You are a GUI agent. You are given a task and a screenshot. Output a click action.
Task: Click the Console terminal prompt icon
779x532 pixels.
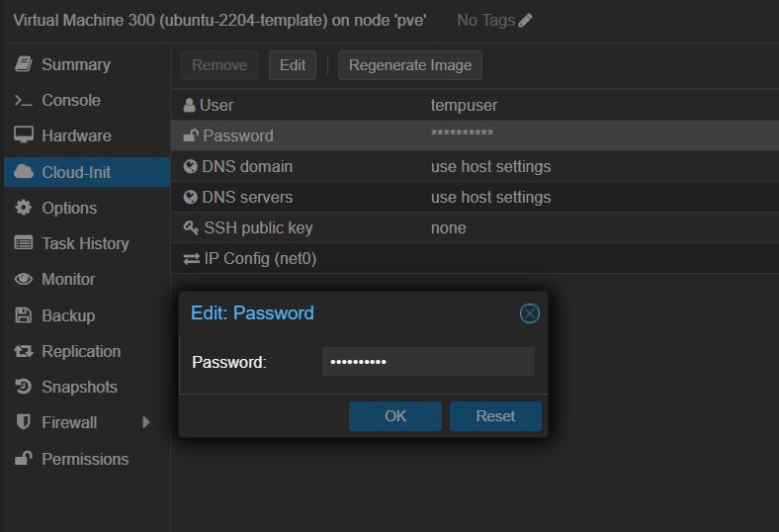(24, 101)
